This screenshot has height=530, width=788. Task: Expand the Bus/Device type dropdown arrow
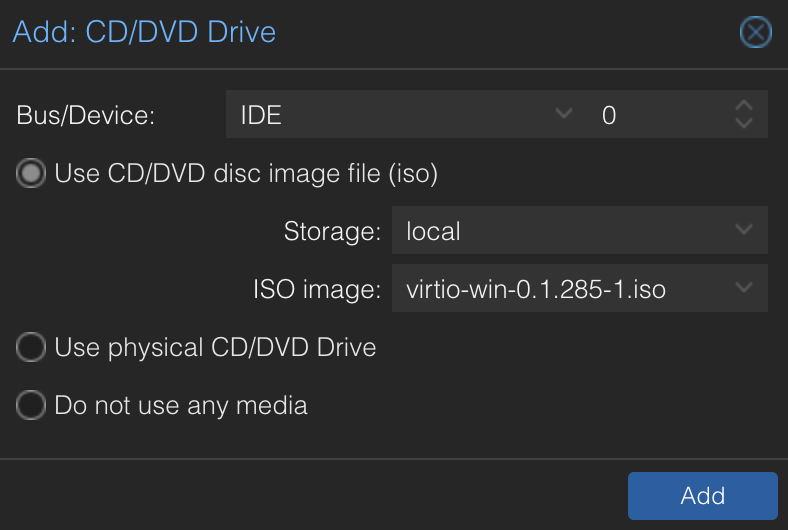point(564,115)
